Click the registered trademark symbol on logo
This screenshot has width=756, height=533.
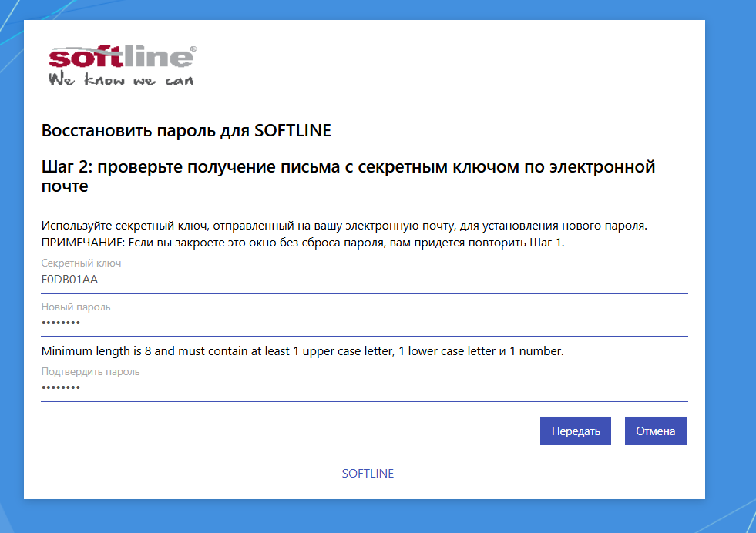pos(193,49)
